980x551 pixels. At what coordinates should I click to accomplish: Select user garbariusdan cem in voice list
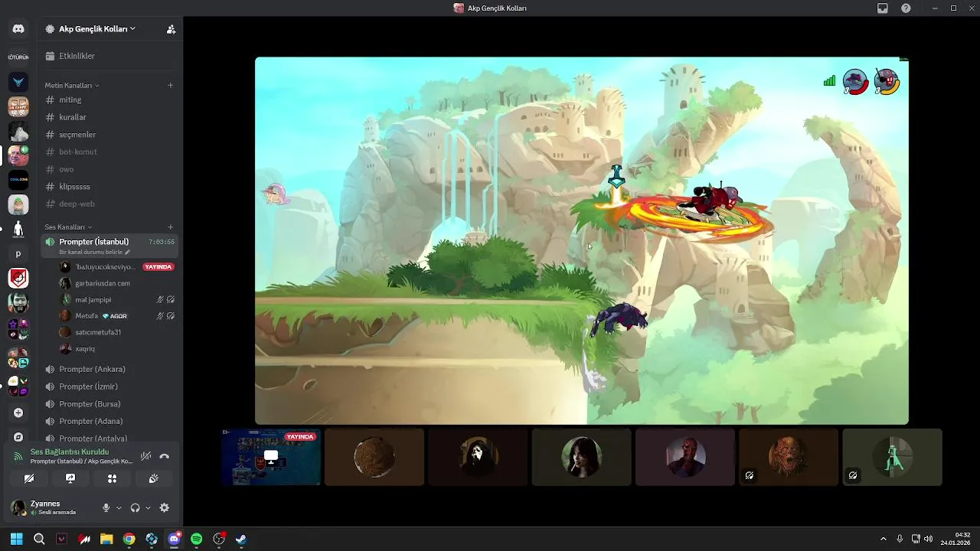pos(117,283)
